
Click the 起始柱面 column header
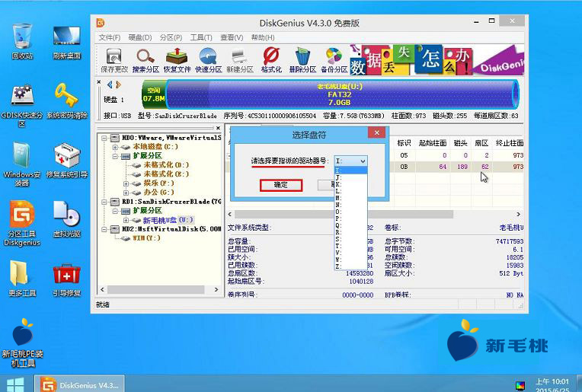pos(432,143)
